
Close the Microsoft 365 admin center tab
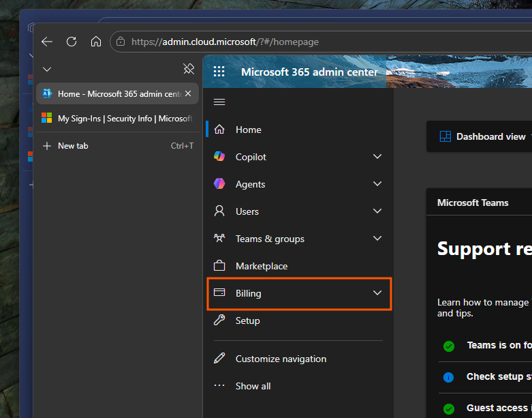pyautogui.click(x=188, y=93)
